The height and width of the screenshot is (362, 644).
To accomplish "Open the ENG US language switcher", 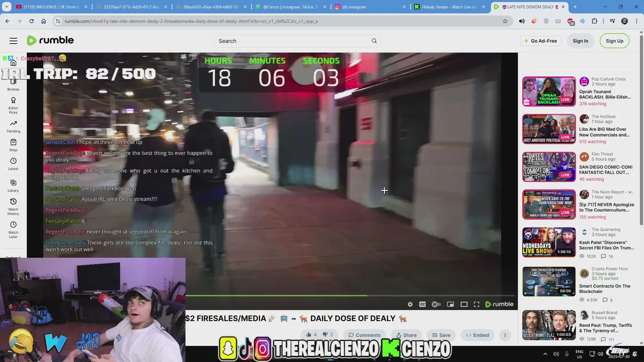I will click(580, 354).
